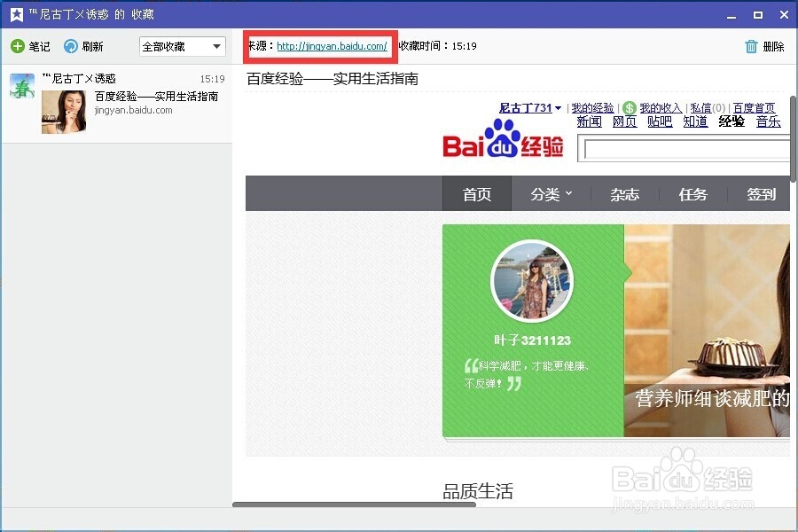The image size is (798, 532).
Task: Click the jingyan.baidu.com text under the saved item
Action: pyautogui.click(x=133, y=110)
